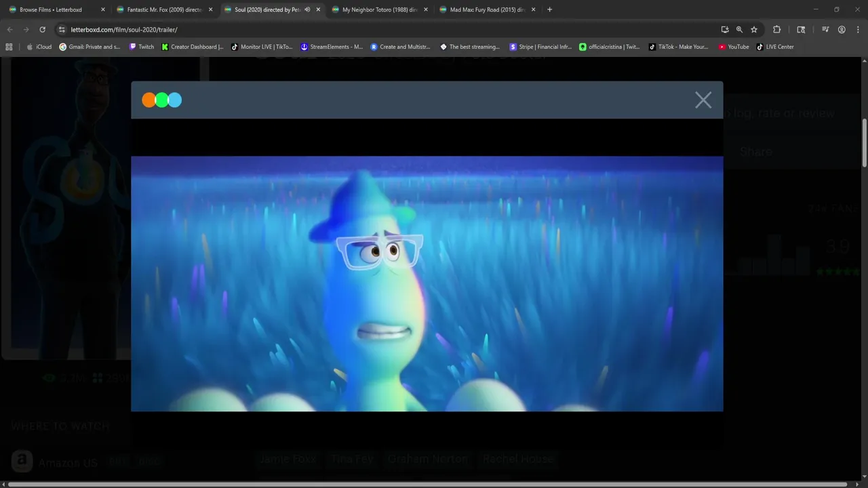868x488 pixels.
Task: Close the trailer overlay with the X
Action: (x=703, y=100)
